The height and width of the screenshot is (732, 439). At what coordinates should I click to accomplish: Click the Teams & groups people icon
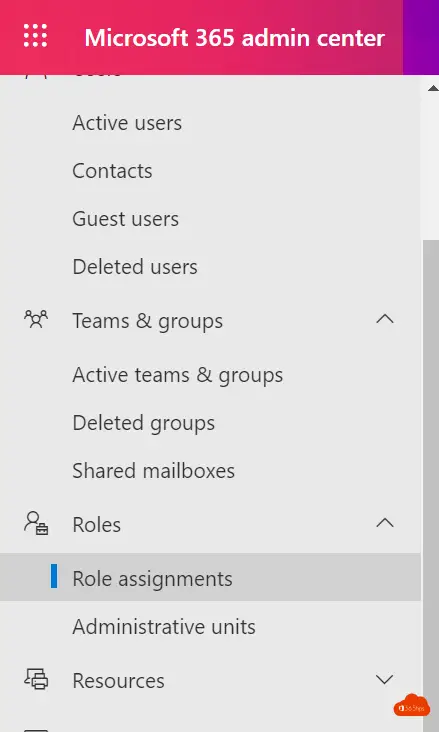click(x=36, y=320)
